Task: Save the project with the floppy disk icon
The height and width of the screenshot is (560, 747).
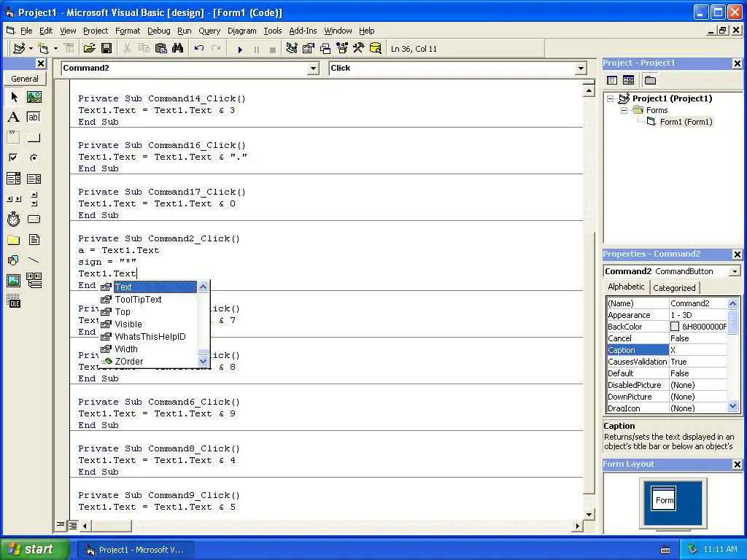Action: pyautogui.click(x=107, y=48)
